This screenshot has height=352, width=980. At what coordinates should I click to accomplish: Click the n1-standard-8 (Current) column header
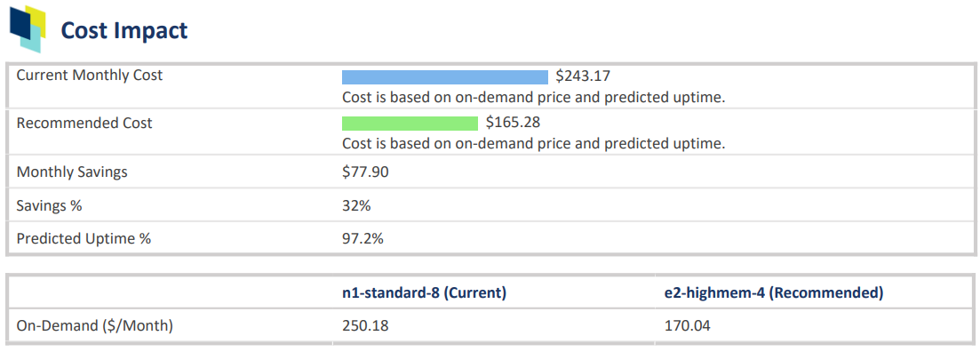pyautogui.click(x=424, y=293)
